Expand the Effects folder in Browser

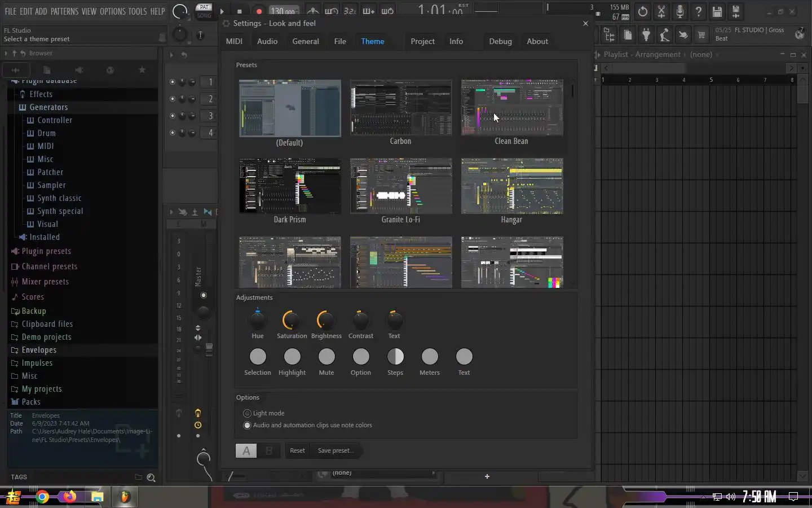[x=41, y=94]
